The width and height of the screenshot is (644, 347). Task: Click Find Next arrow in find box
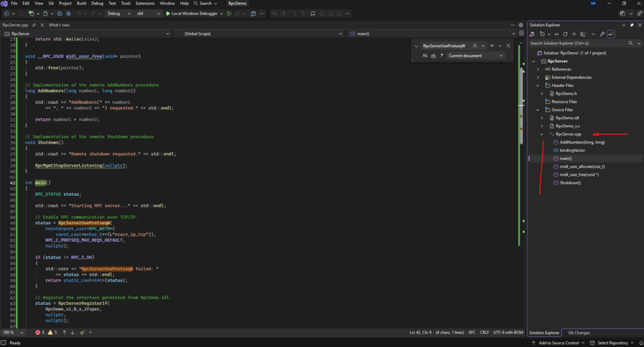[491, 45]
